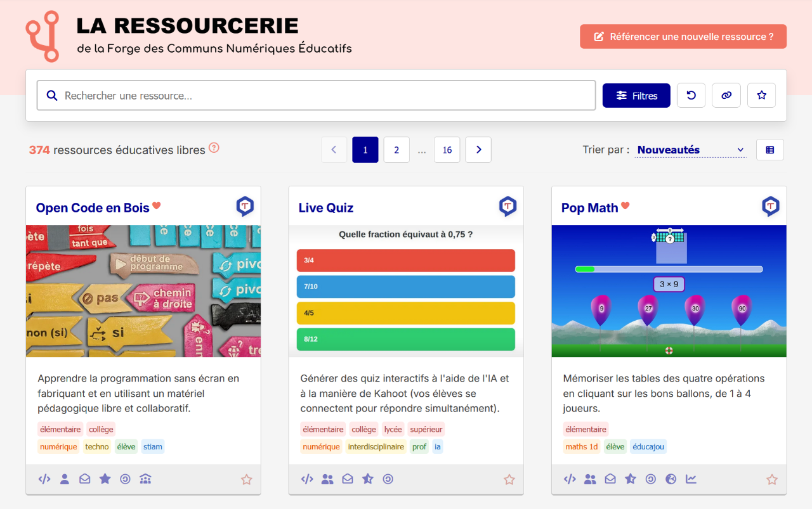Go to next page with right chevron

tap(478, 150)
